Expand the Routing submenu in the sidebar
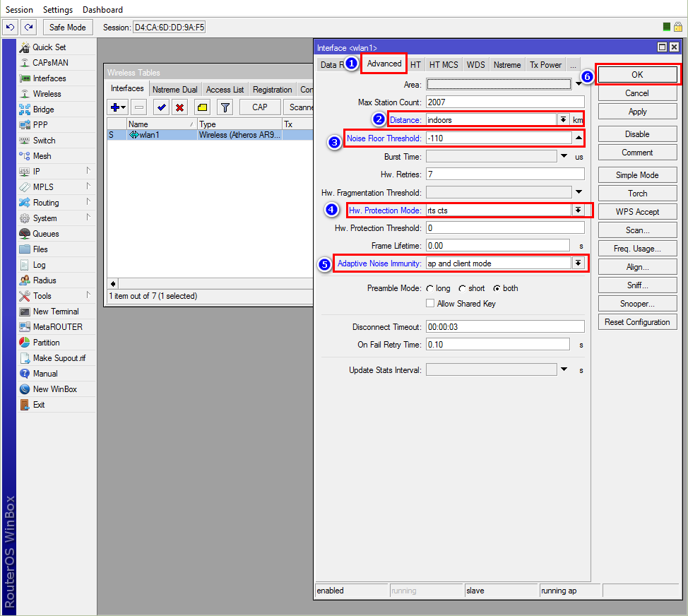The height and width of the screenshot is (616, 688). tap(88, 202)
